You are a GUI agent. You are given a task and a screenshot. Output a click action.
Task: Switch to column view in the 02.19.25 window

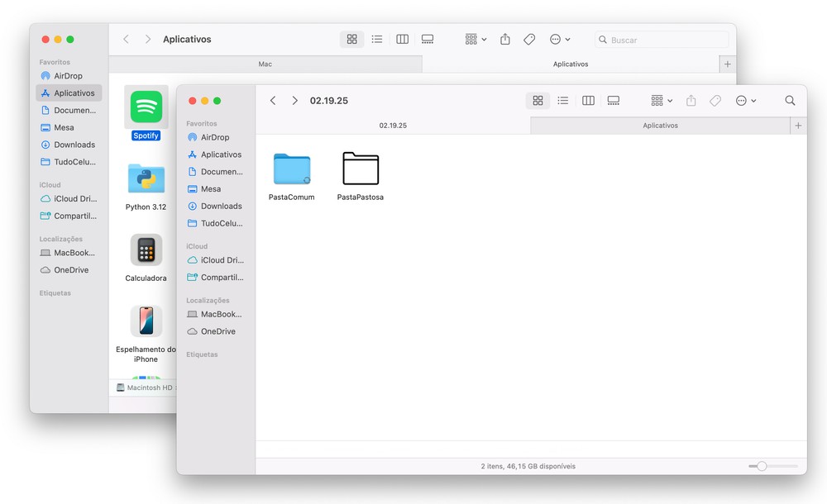pyautogui.click(x=588, y=101)
